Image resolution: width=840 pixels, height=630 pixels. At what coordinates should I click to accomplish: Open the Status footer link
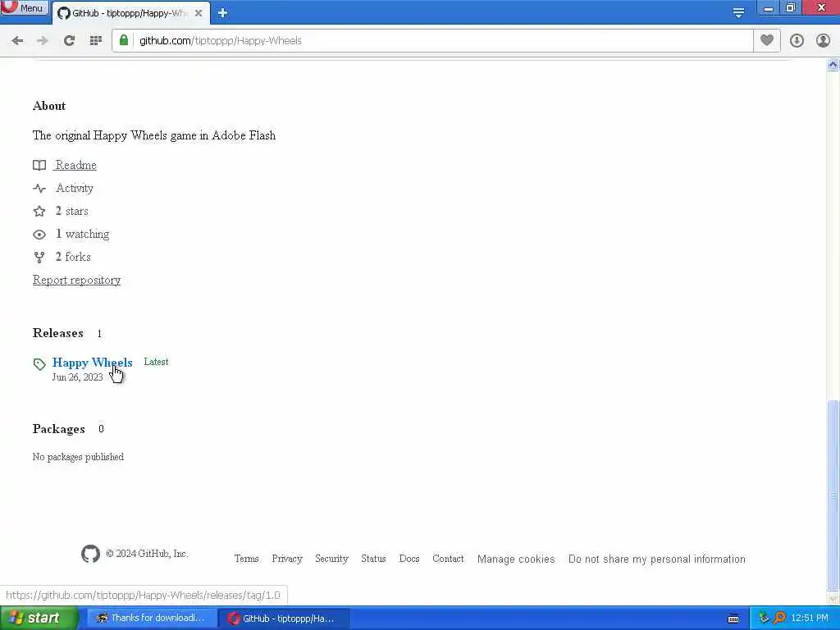(x=373, y=559)
